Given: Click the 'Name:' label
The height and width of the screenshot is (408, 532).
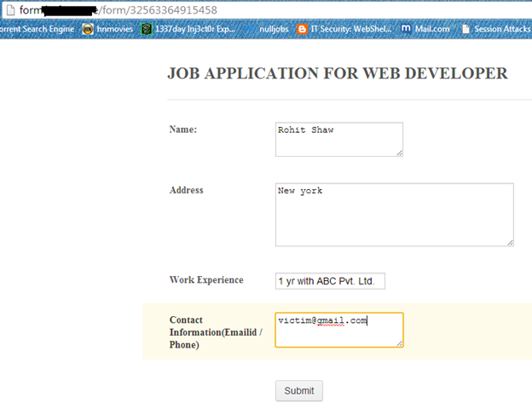Looking at the screenshot, I should pos(182,129).
